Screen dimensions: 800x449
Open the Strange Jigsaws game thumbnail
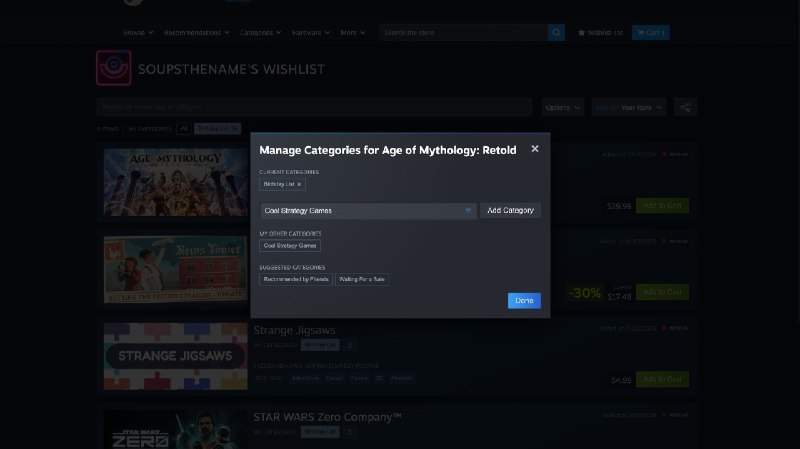[x=176, y=356]
